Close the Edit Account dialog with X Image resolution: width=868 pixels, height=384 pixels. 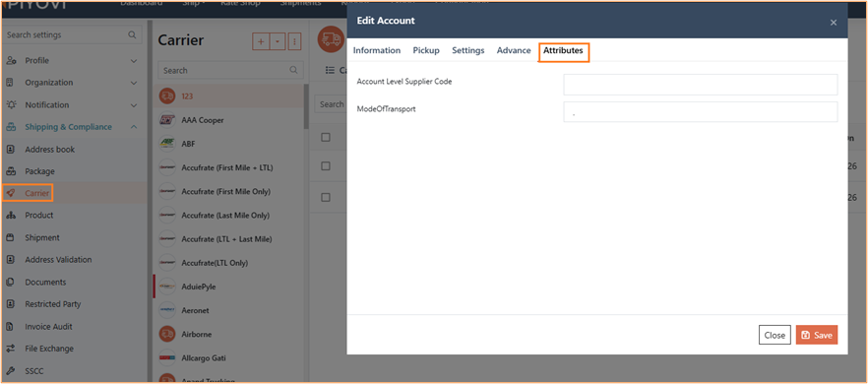[x=834, y=23]
